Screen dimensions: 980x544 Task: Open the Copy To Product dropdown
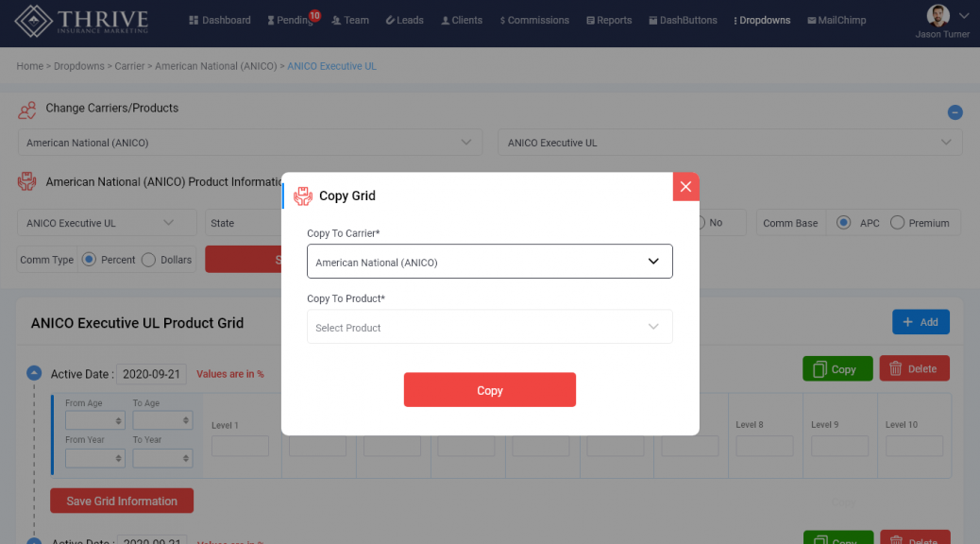click(490, 327)
